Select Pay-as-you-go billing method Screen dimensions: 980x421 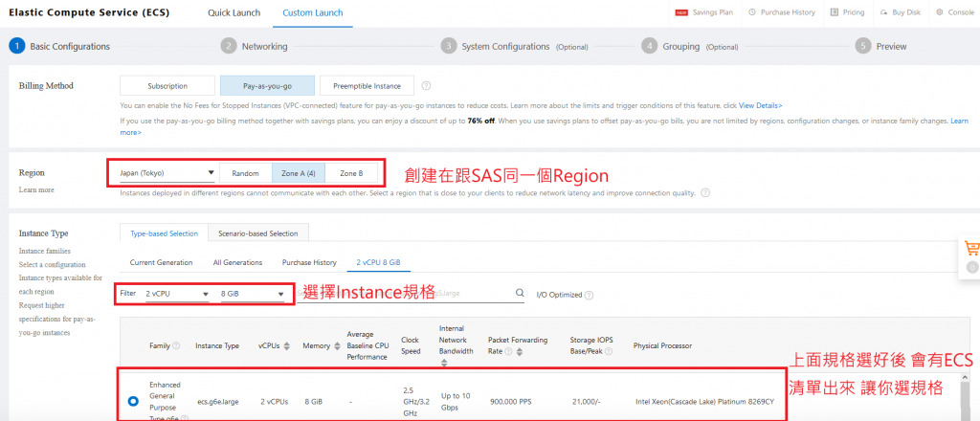[268, 86]
